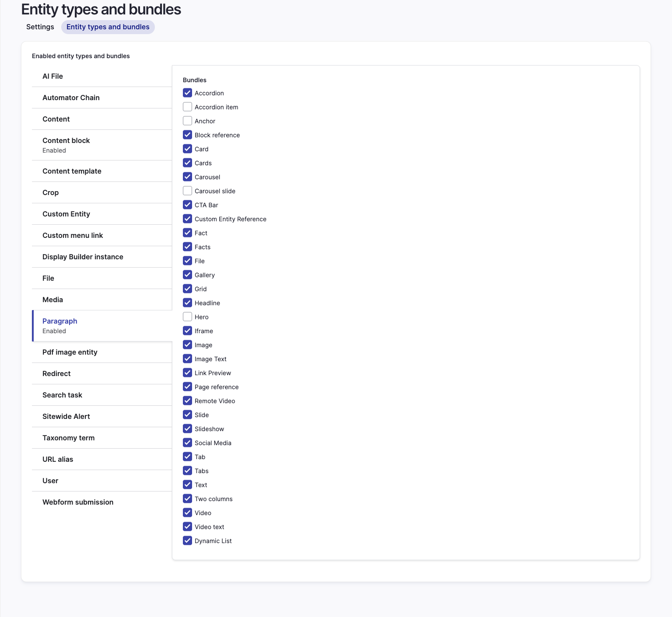Enable the Carousel slide bundle
The image size is (672, 617).
pos(187,191)
